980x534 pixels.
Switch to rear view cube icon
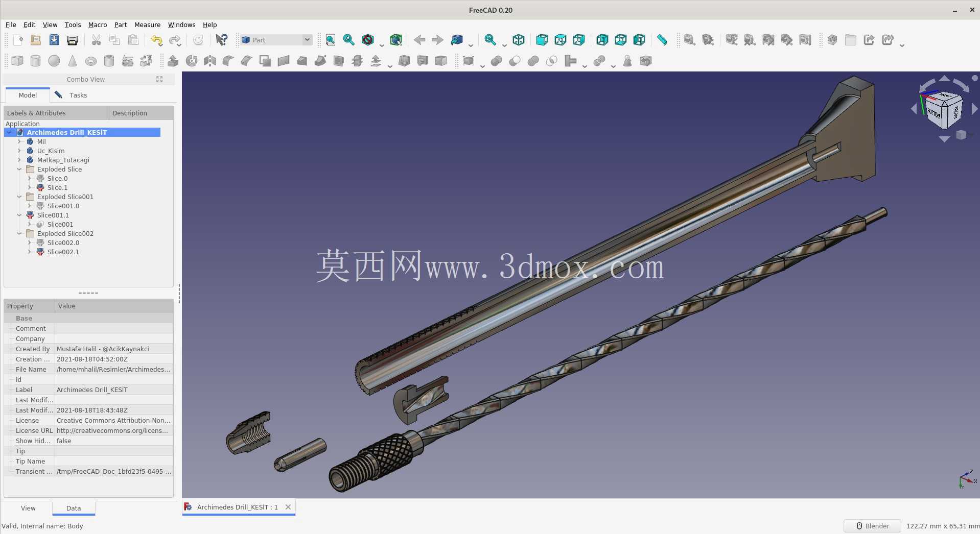602,40
